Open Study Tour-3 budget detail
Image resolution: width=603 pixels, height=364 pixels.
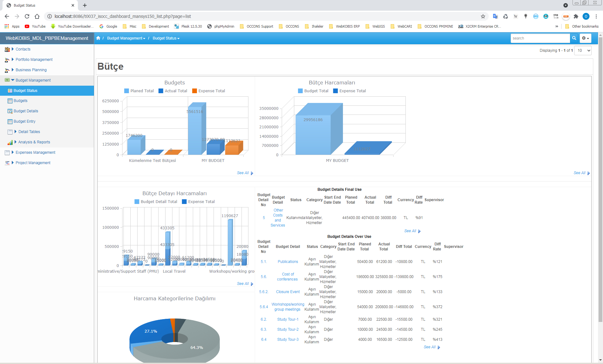(288, 340)
